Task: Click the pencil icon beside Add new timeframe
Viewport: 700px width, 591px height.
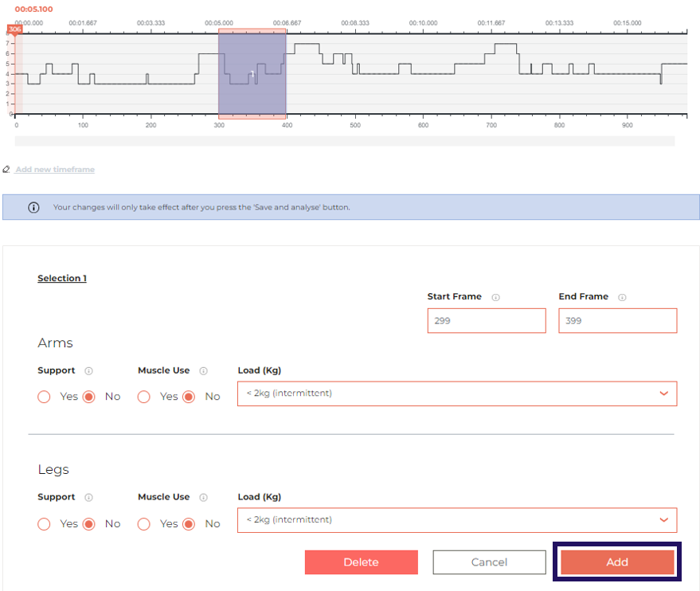Action: 6,169
